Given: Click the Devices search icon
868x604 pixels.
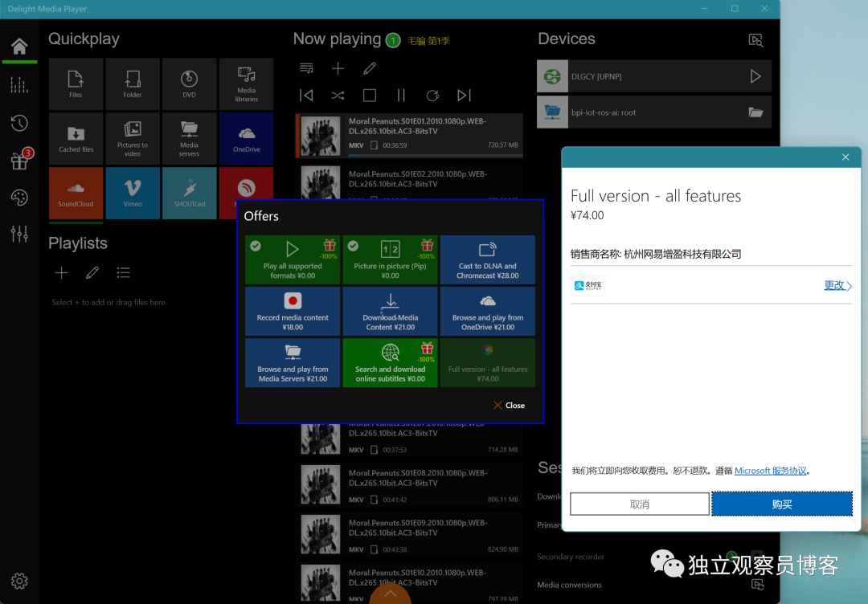Looking at the screenshot, I should 755,40.
